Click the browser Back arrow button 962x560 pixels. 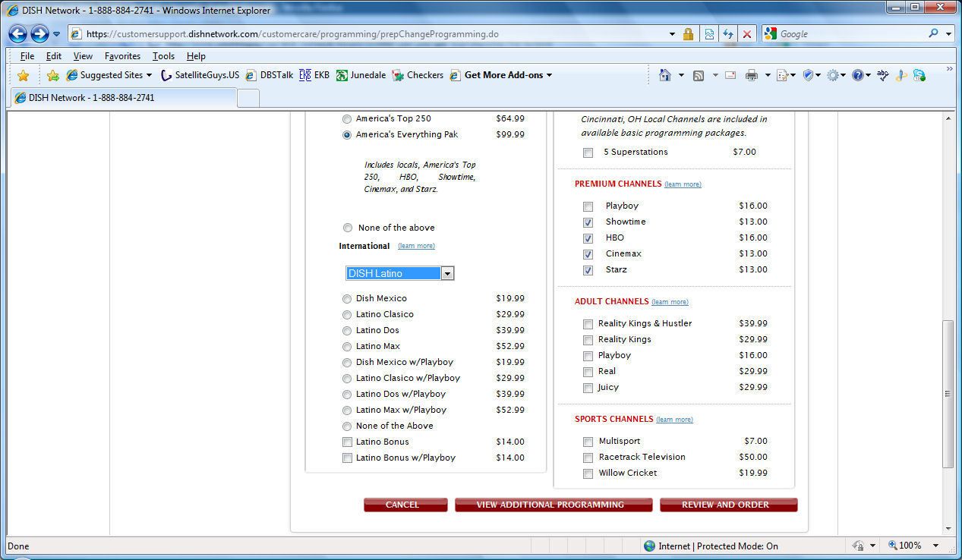(18, 33)
